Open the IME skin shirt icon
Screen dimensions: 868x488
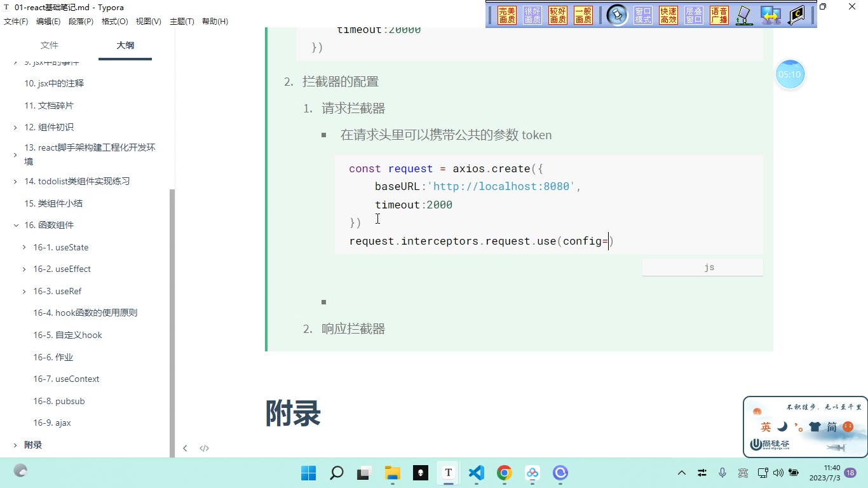point(815,426)
